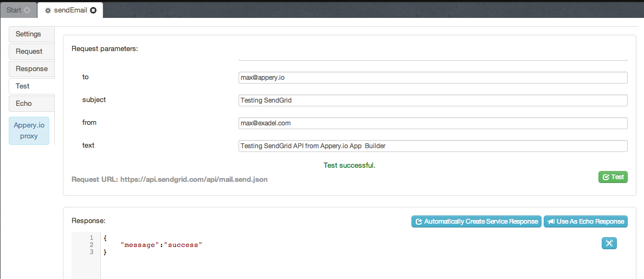Click the 'to' email input field
The width and height of the screenshot is (644, 279).
pos(433,78)
